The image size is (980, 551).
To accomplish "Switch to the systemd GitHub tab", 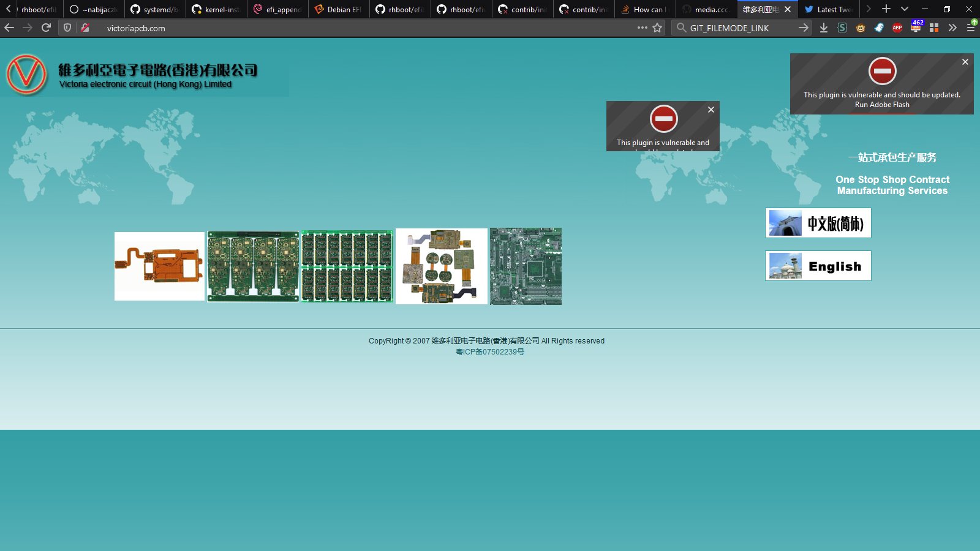I will (x=154, y=9).
